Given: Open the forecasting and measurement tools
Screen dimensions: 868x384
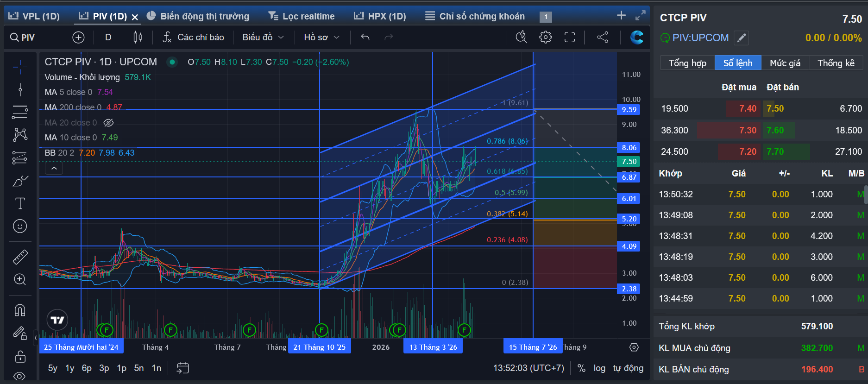Looking at the screenshot, I should coord(20,158).
